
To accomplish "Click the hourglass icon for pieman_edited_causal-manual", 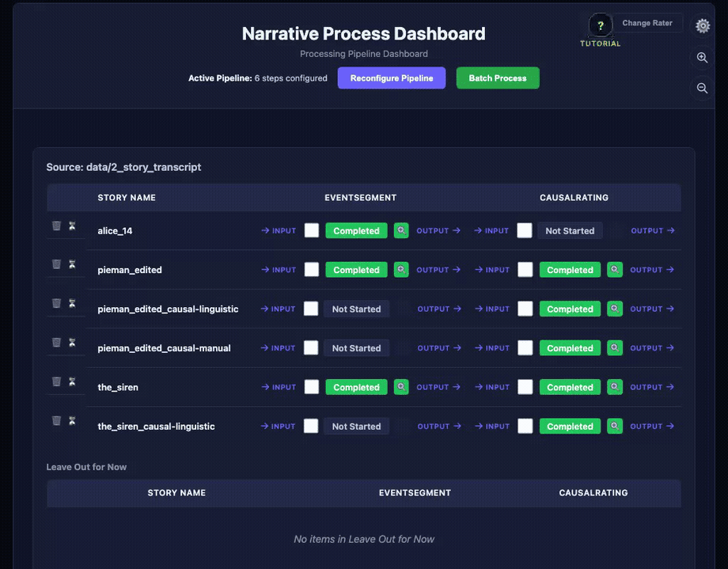I will point(72,343).
